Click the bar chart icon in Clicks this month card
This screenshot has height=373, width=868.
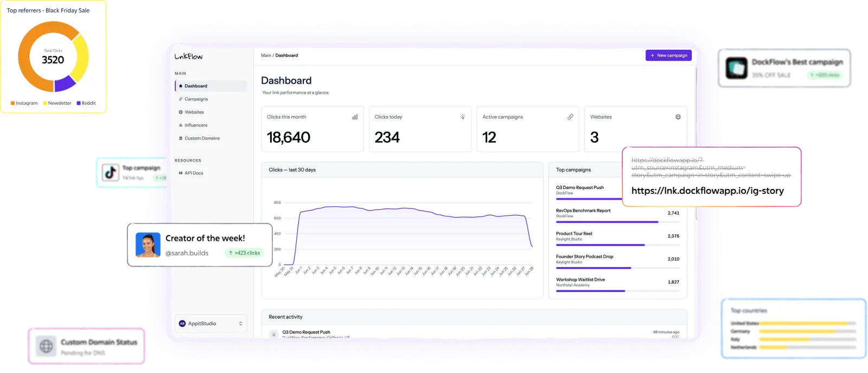point(355,117)
